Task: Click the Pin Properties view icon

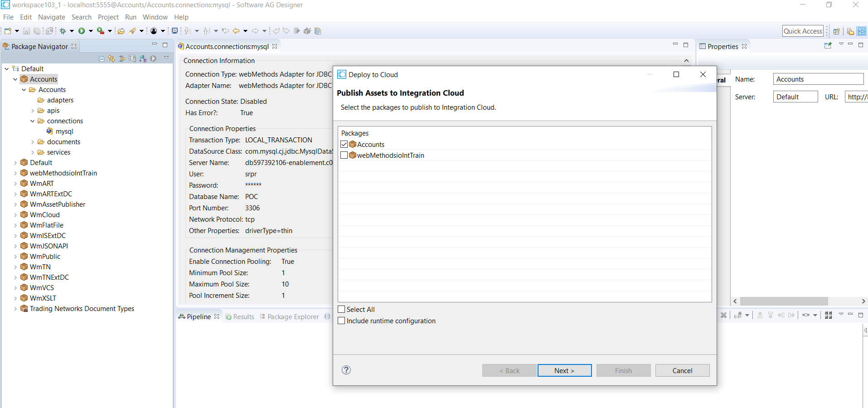Action: coord(828,46)
